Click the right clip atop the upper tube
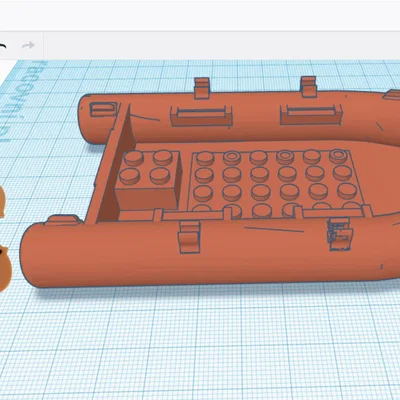 (308, 86)
